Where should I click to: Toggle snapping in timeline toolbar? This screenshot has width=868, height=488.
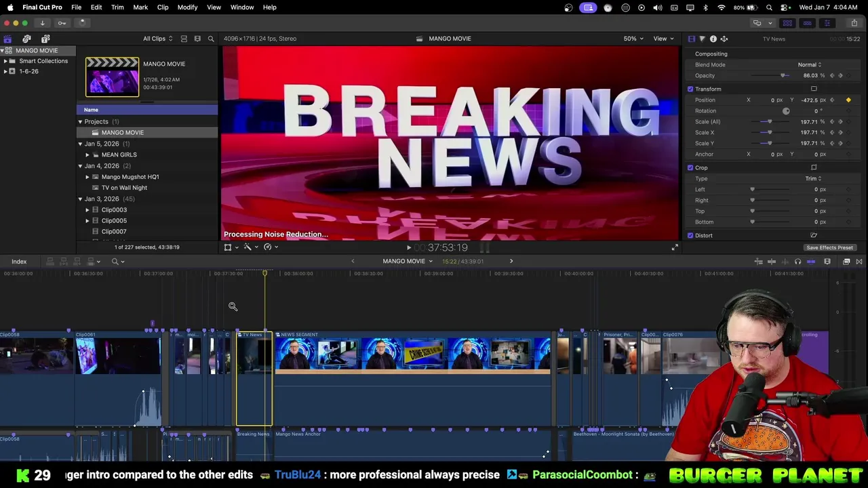pos(811,262)
